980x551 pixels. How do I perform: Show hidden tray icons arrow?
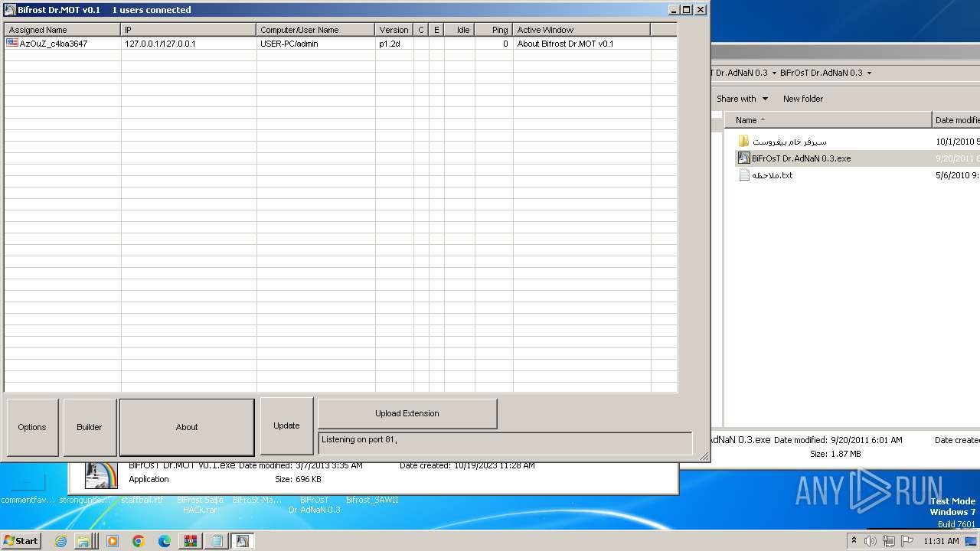(x=854, y=540)
